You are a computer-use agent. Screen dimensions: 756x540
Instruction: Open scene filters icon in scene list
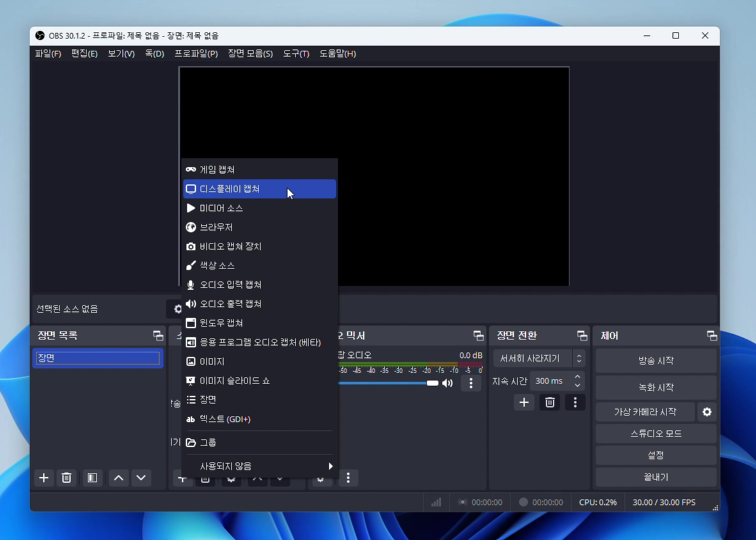pyautogui.click(x=92, y=478)
